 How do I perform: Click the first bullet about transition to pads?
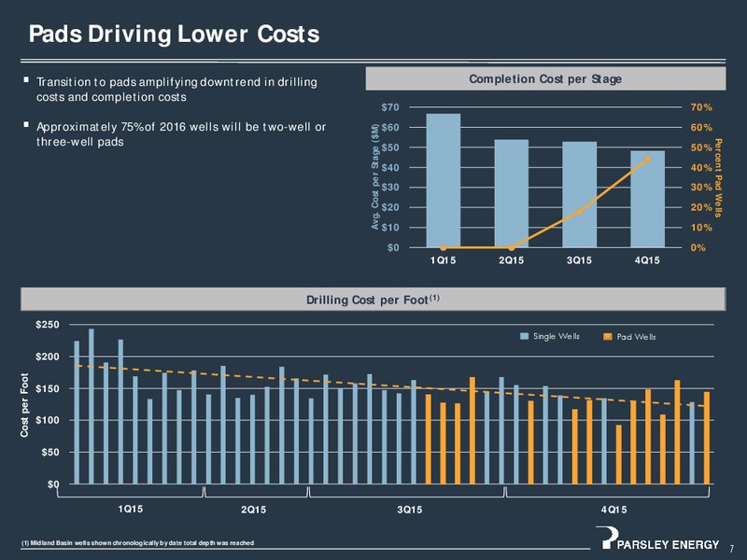click(x=176, y=90)
